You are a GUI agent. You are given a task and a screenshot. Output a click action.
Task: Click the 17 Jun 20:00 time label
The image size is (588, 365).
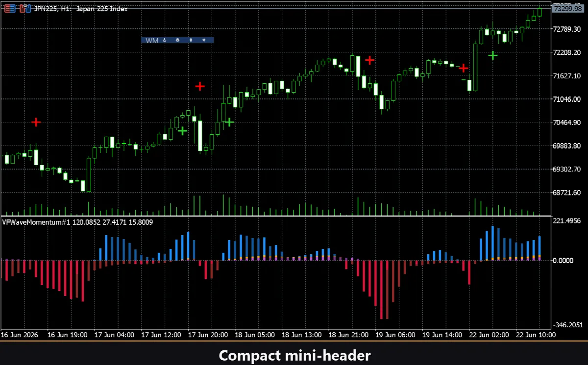coord(208,335)
